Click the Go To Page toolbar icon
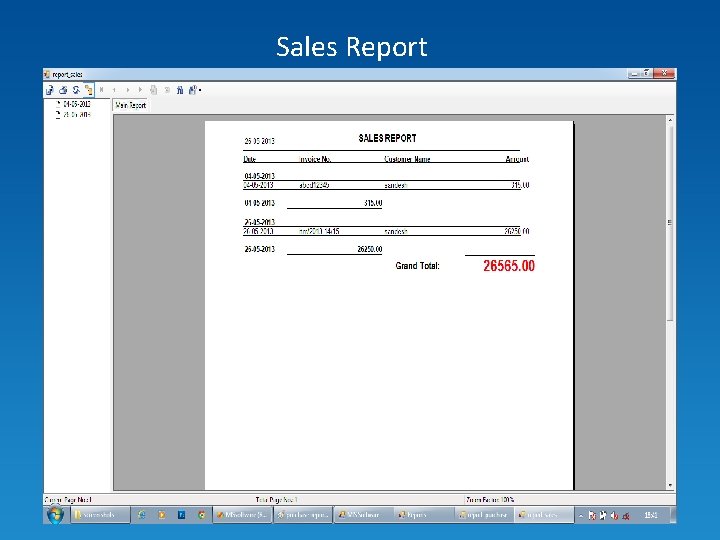This screenshot has height=540, width=720. (x=154, y=90)
